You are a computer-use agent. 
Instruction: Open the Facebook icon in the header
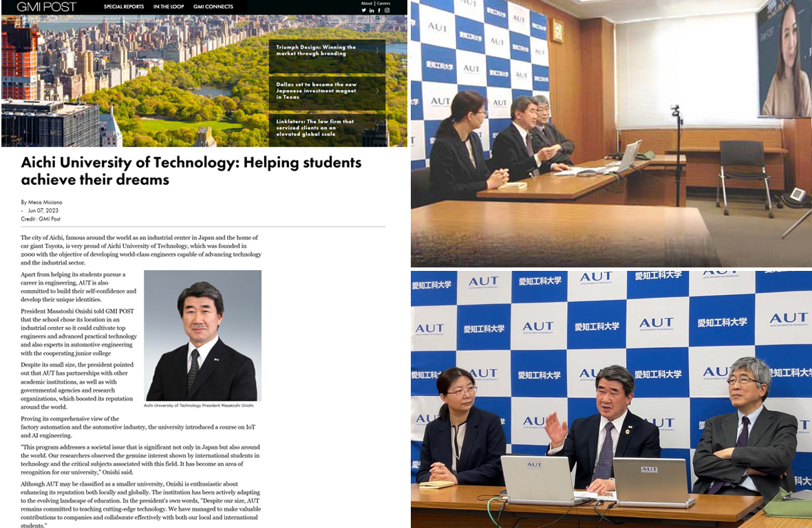[379, 10]
